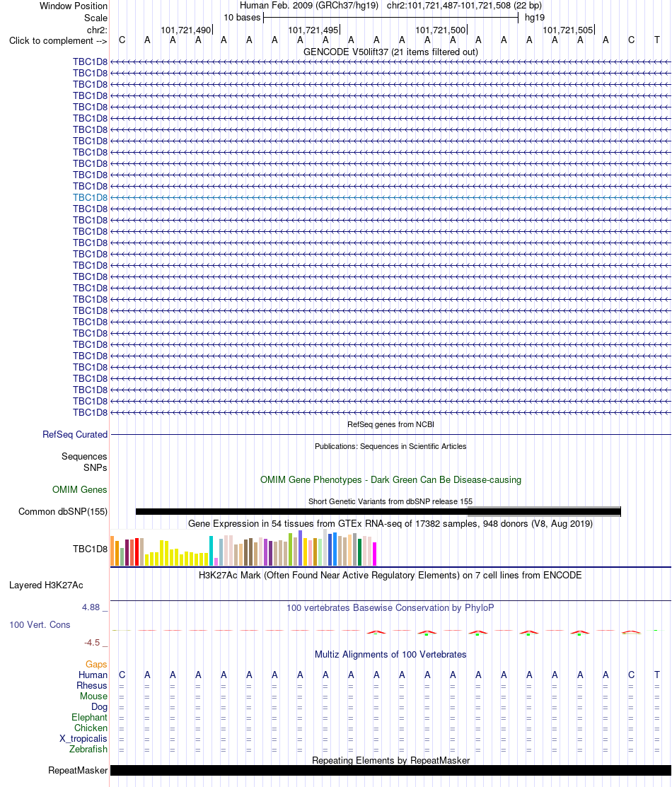Open the H3K27Ac Mark ENCODE track title

pyautogui.click(x=390, y=575)
